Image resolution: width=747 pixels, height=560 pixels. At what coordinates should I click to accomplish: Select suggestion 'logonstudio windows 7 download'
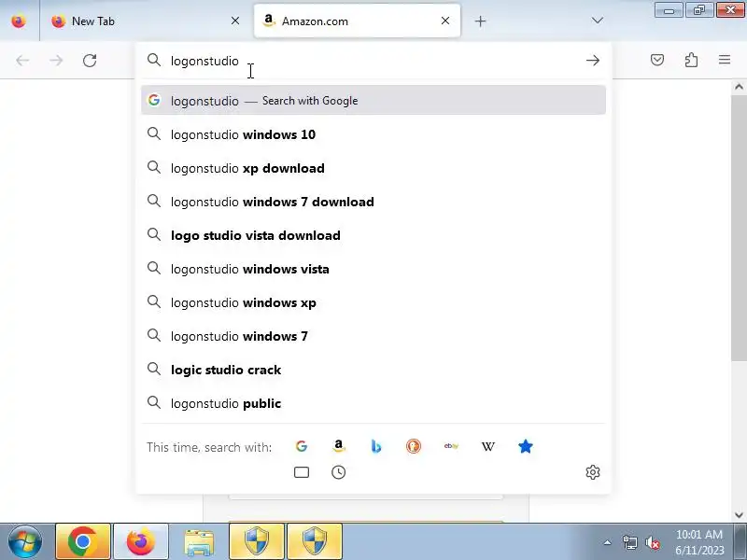tap(373, 202)
